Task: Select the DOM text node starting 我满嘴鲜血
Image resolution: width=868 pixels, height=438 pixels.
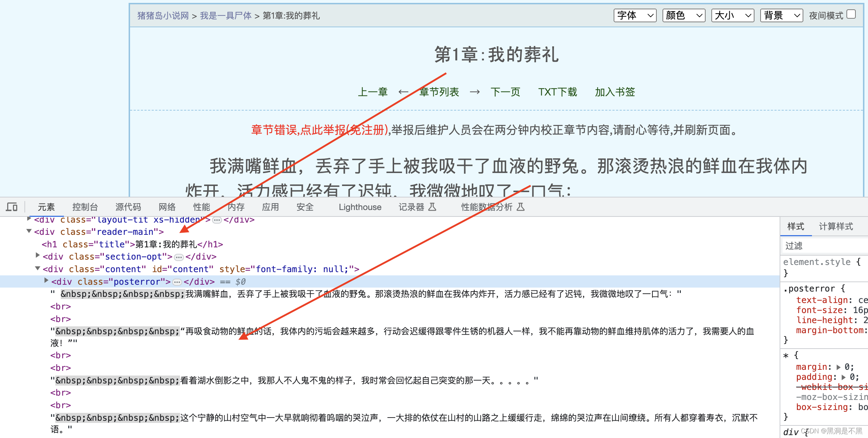Action: coord(366,294)
